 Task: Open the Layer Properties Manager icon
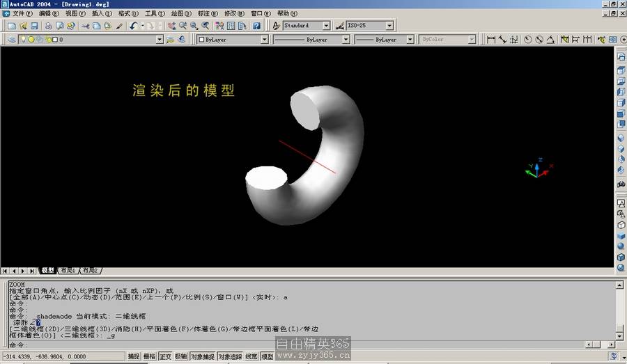12,39
